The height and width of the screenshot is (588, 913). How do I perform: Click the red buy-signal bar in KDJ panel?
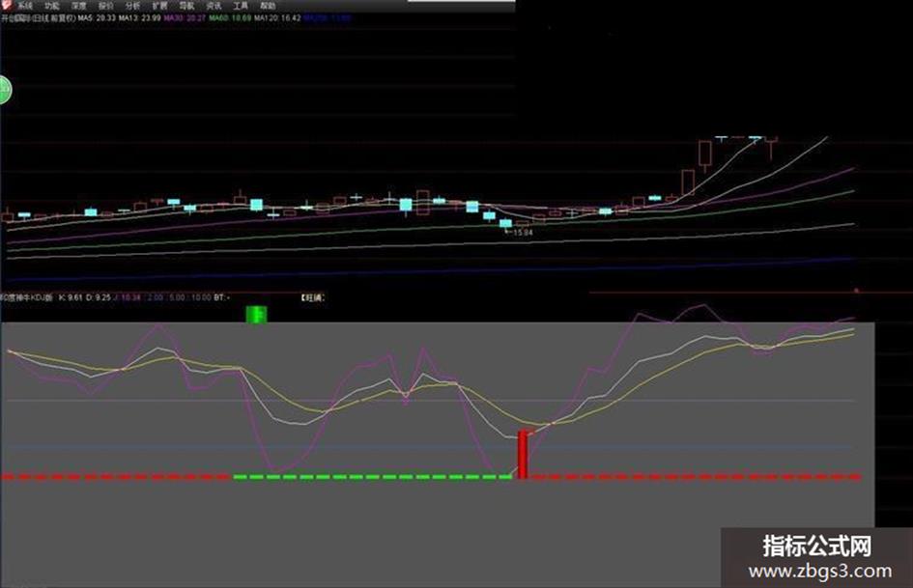tap(523, 454)
